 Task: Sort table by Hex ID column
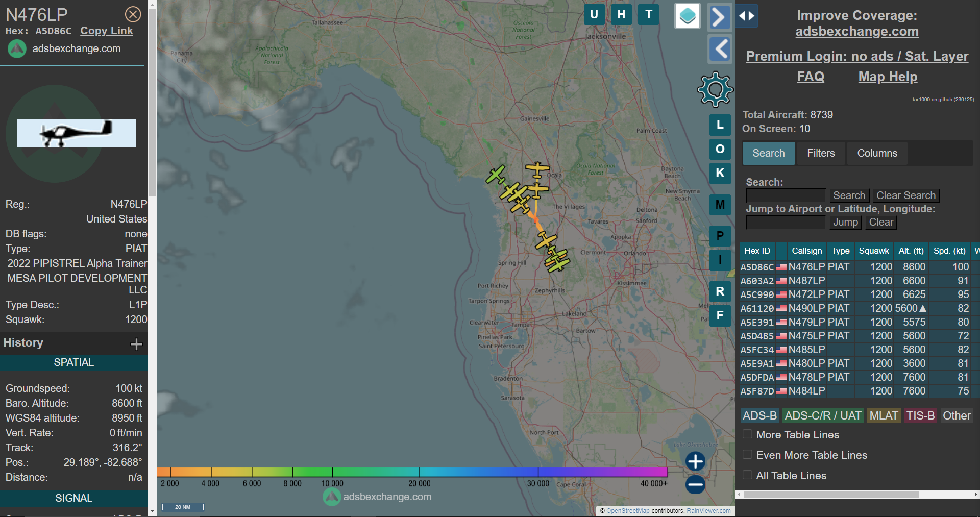[757, 251]
